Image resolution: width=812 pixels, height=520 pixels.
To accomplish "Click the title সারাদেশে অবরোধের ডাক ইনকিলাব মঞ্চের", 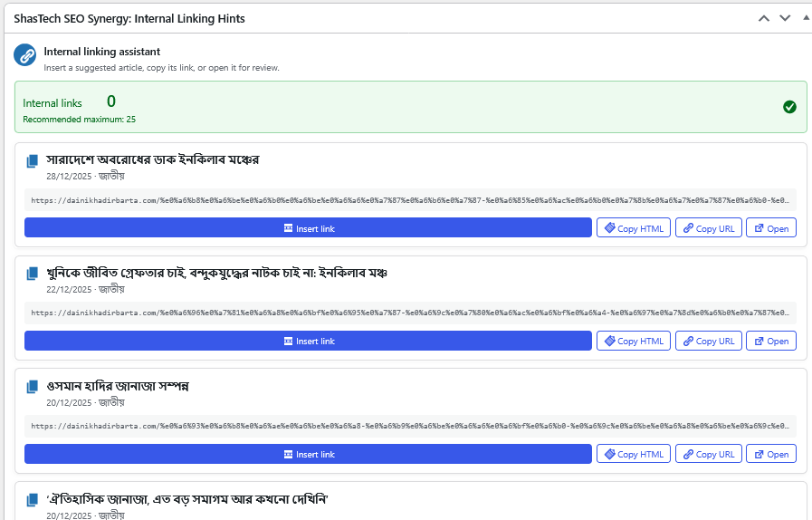I will point(153,159).
